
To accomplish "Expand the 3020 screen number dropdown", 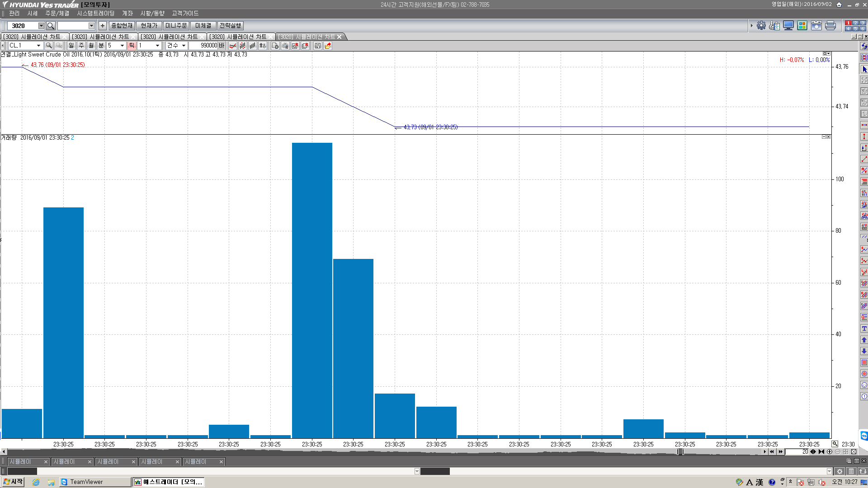I will [41, 26].
